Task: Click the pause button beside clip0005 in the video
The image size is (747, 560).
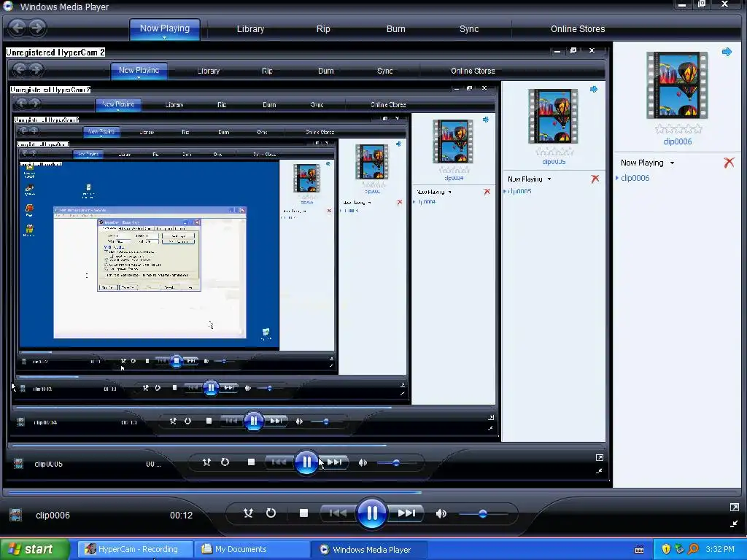Action: 306,462
